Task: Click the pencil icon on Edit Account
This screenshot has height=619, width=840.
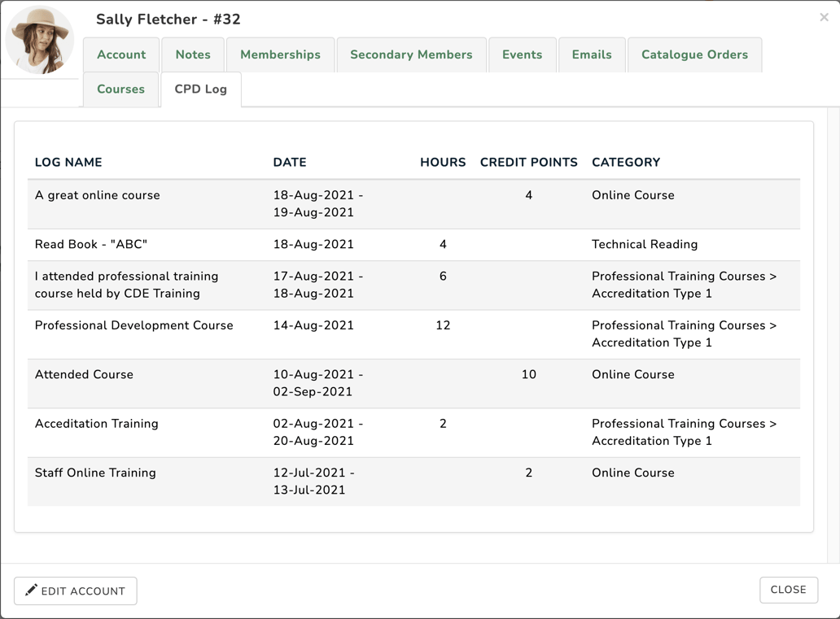Action: tap(31, 591)
